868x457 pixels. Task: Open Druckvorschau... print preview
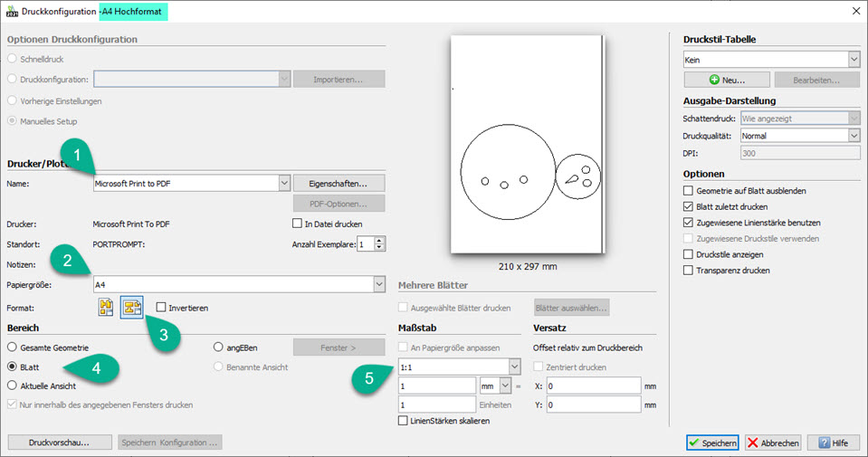click(60, 443)
